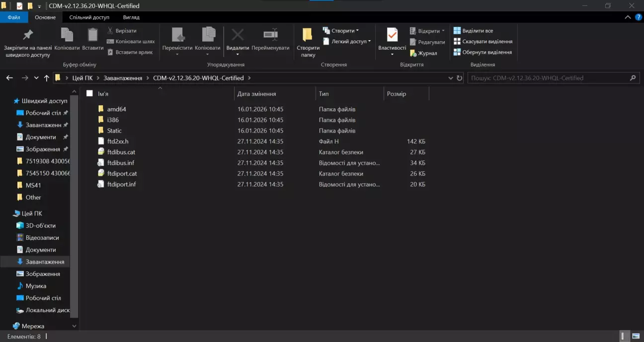Click the Properties (Властивості) checkmark icon
This screenshot has width=644, height=342.
[x=392, y=35]
